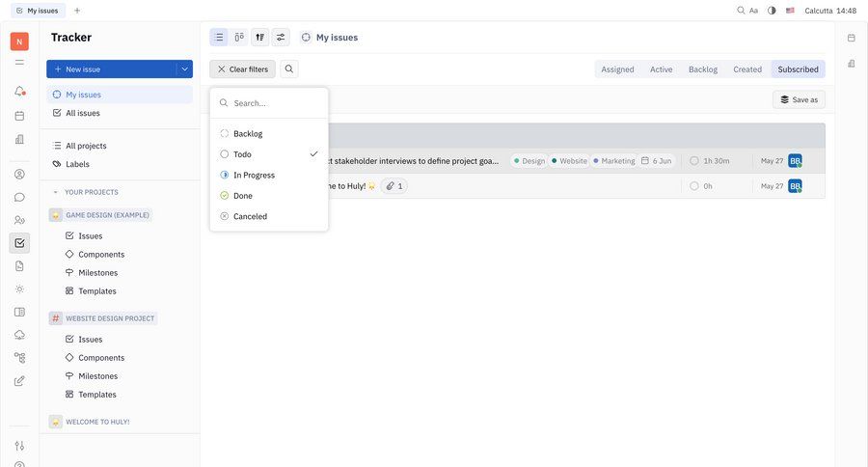Open a new tab with plus button
Image resolution: width=868 pixels, height=467 pixels.
77,11
